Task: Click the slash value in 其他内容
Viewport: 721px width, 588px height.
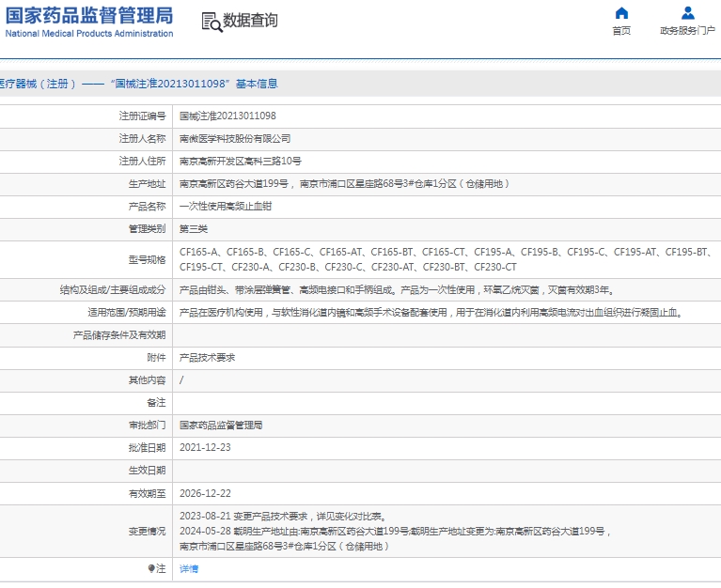Action: coord(181,379)
